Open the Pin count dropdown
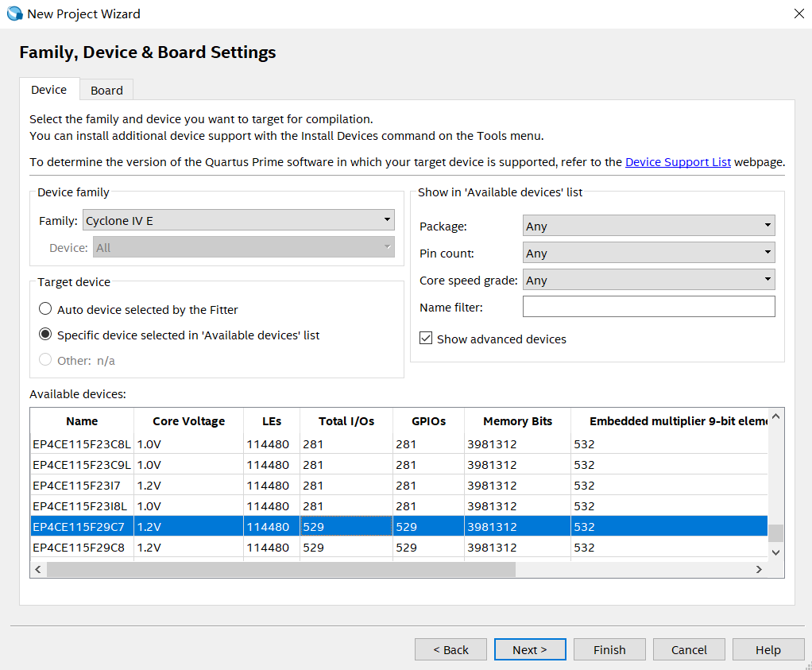Image resolution: width=812 pixels, height=670 pixels. click(x=648, y=253)
